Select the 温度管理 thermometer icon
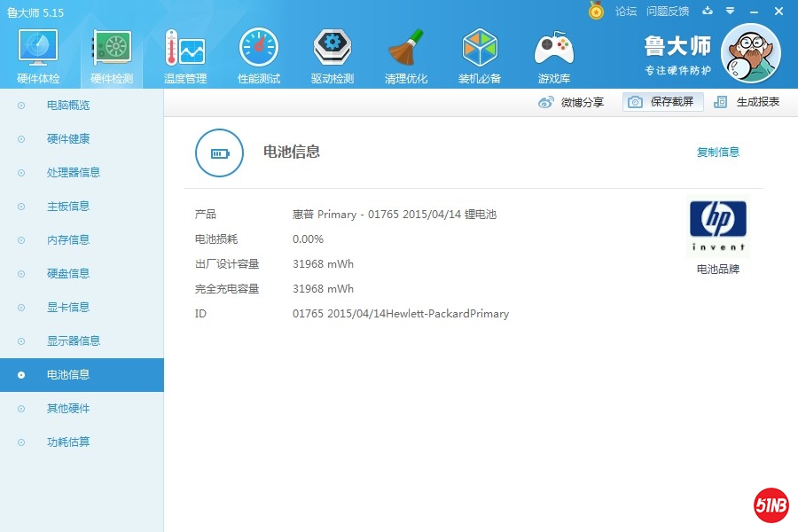 pos(184,51)
